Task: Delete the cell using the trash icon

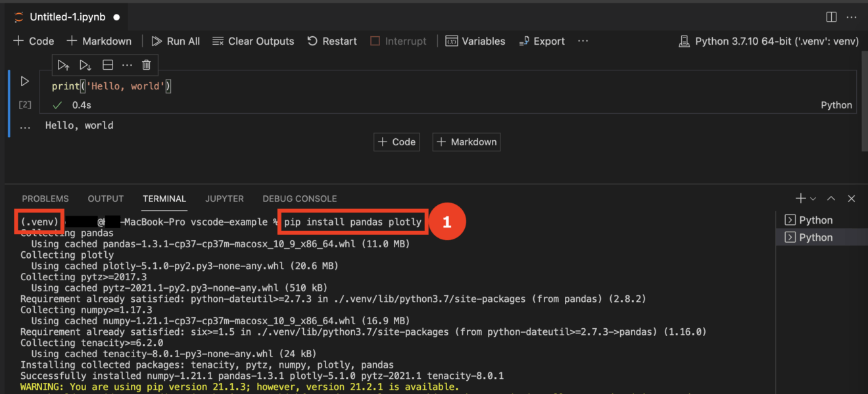Action: (146, 64)
